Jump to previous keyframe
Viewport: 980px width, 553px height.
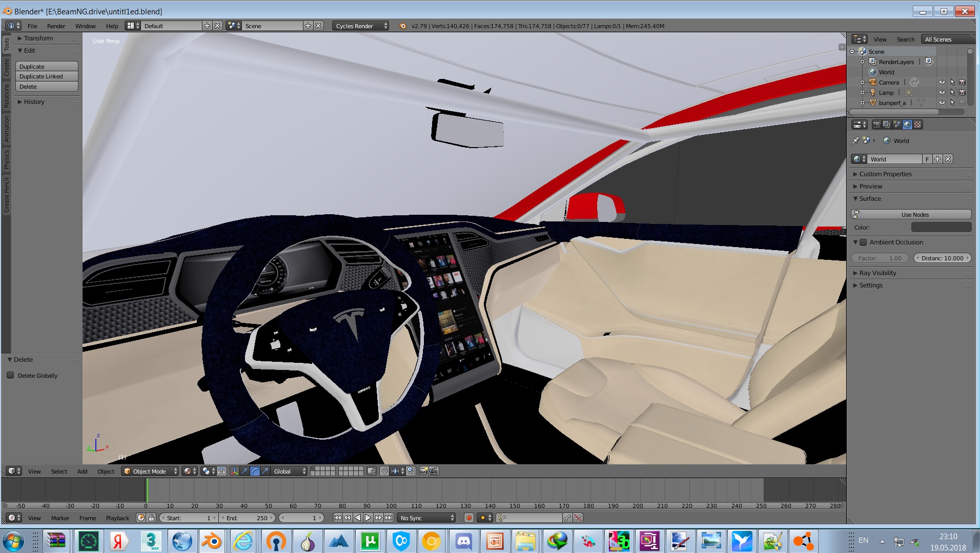click(x=348, y=518)
